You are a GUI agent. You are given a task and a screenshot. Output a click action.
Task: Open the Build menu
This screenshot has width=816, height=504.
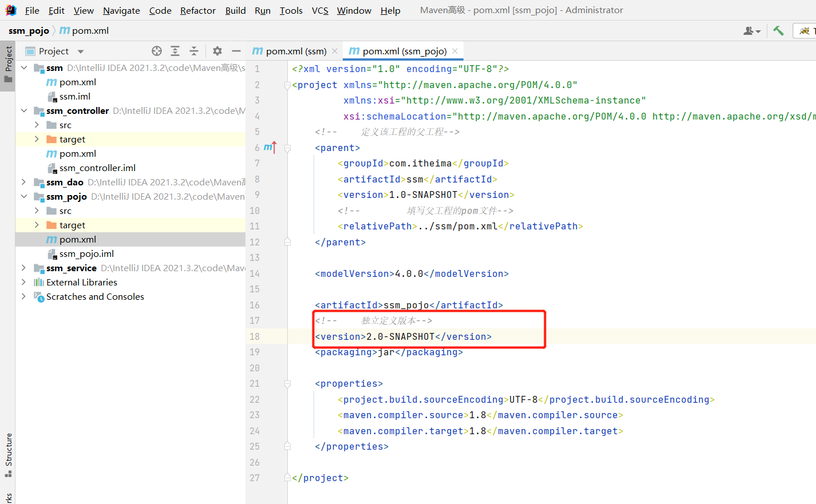point(235,10)
